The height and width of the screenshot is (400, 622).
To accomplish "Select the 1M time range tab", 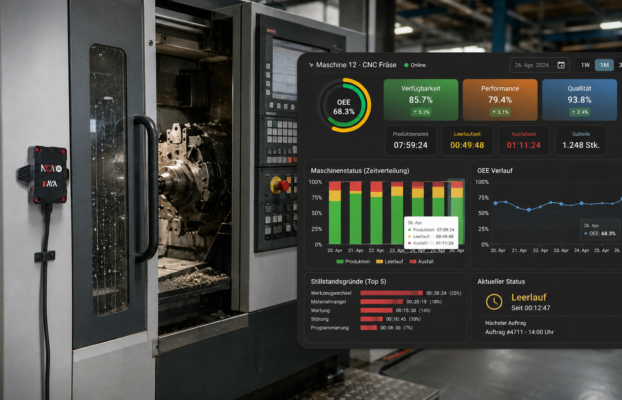I will [604, 65].
